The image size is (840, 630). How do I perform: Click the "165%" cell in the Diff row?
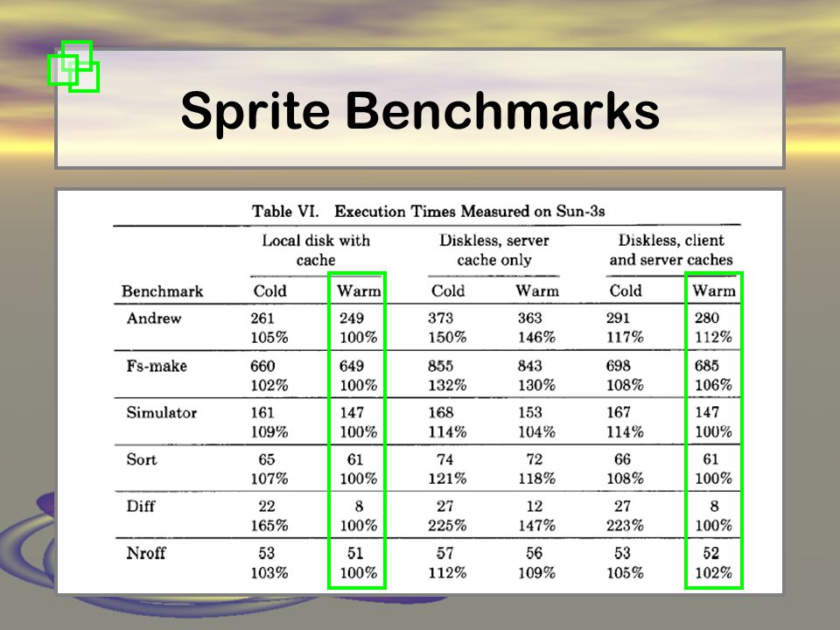point(269,526)
